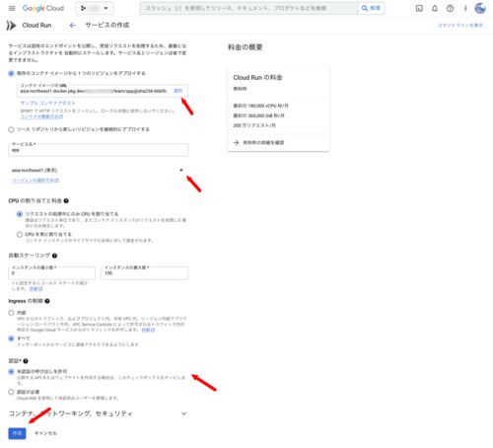Open the コンテナの構築方法 link
Screen dimensions: 493x448
(41, 116)
